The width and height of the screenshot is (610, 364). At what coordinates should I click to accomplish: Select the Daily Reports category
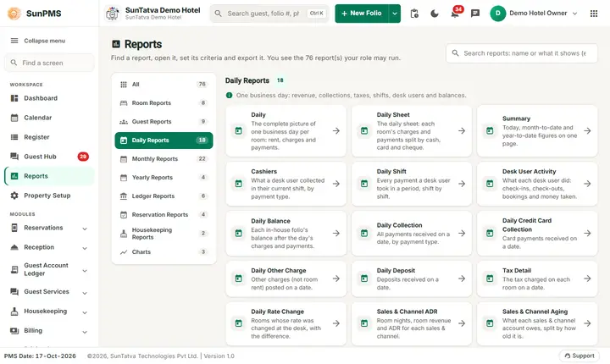164,141
